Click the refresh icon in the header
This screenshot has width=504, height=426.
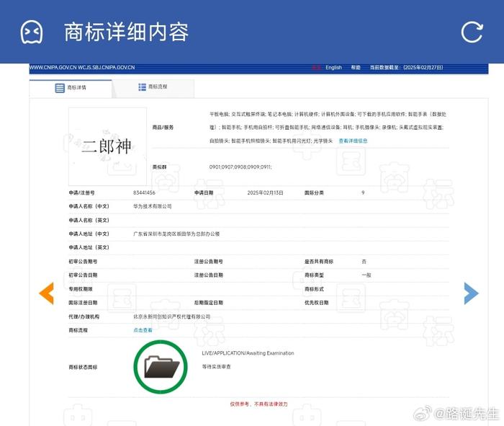tap(472, 32)
